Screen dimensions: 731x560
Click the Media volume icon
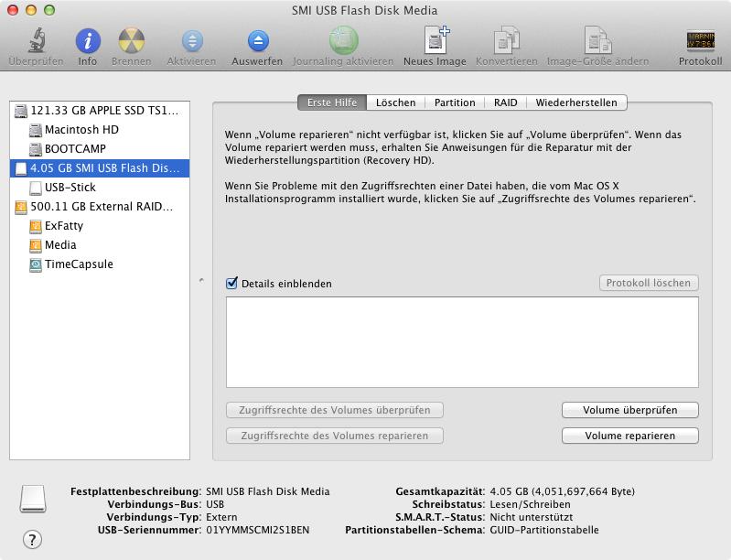coord(36,245)
